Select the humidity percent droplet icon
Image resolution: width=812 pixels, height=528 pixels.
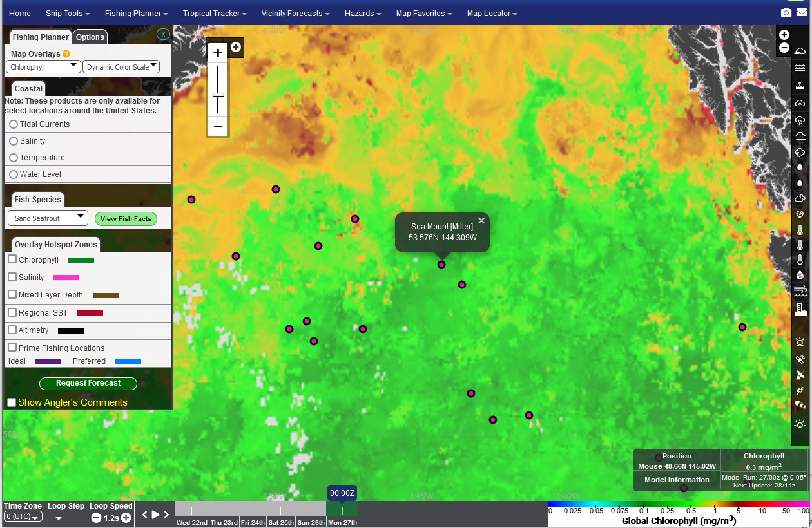tap(800, 276)
